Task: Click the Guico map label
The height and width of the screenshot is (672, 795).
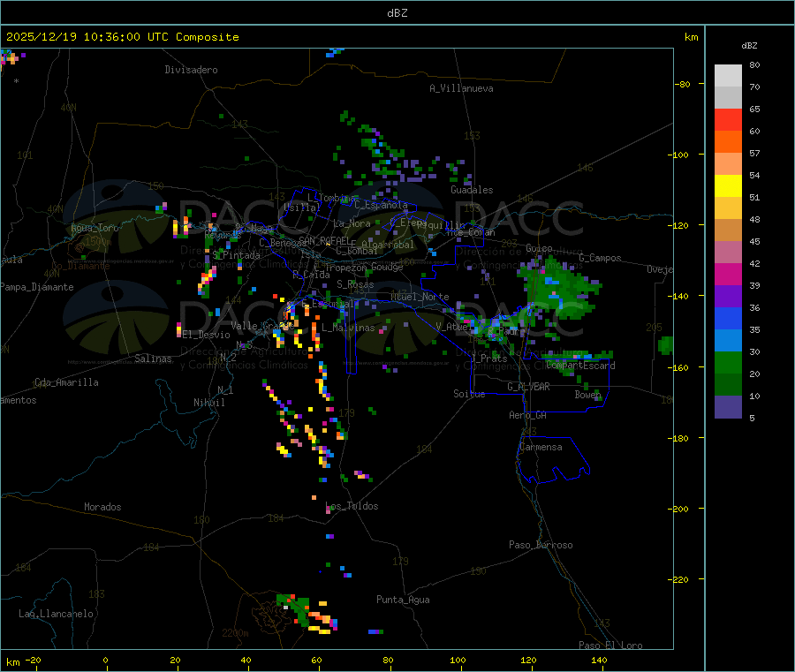Action: tap(539, 248)
